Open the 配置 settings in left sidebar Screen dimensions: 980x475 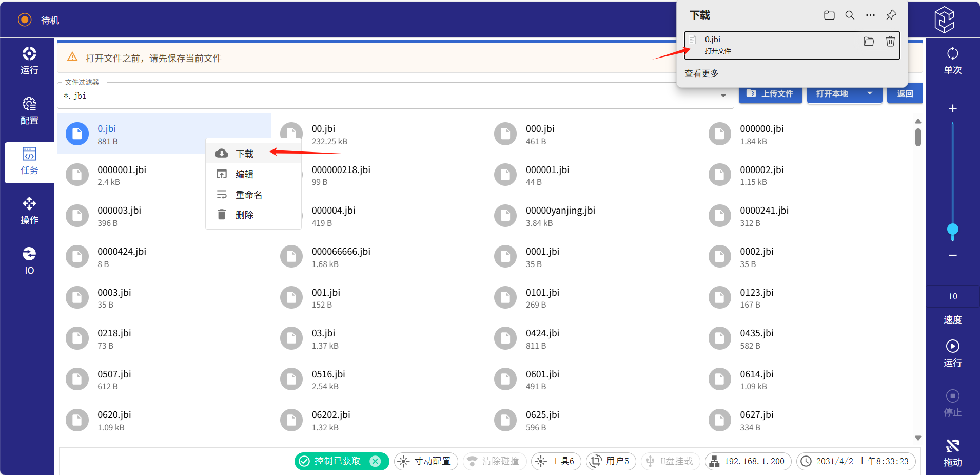coord(29,111)
